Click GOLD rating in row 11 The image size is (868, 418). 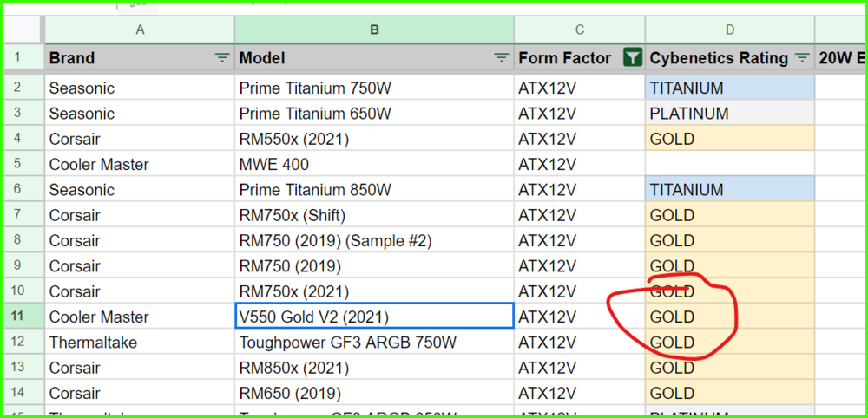click(x=730, y=317)
